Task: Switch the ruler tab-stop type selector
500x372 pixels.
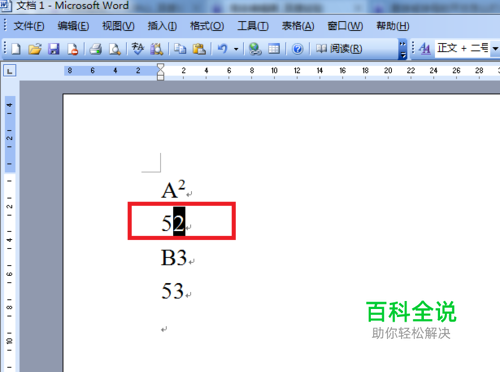Action: pos(9,71)
